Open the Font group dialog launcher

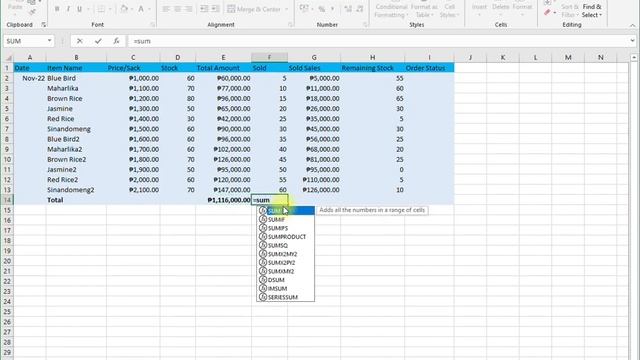[152, 25]
